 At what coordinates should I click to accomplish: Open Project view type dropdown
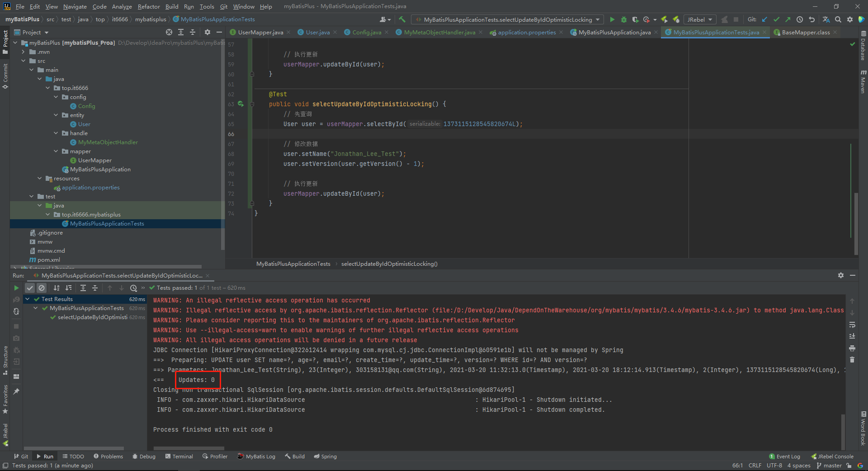pyautogui.click(x=31, y=32)
